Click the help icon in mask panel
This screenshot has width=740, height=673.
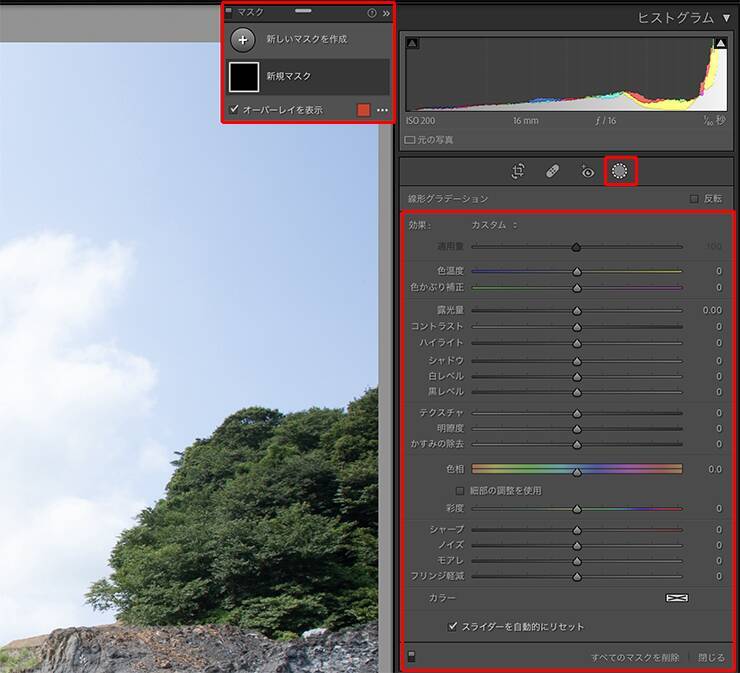[x=372, y=13]
